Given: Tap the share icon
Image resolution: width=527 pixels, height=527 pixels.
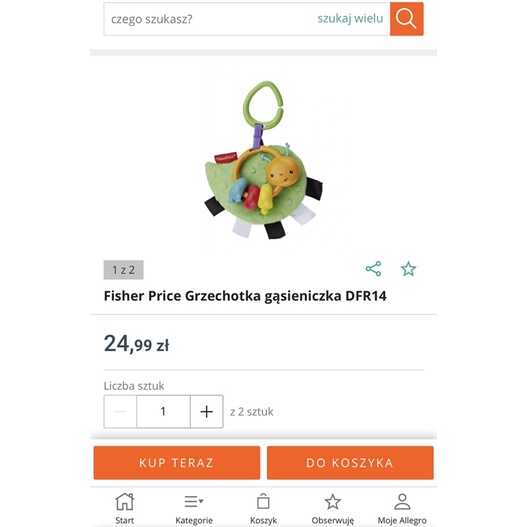Looking at the screenshot, I should pyautogui.click(x=373, y=269).
